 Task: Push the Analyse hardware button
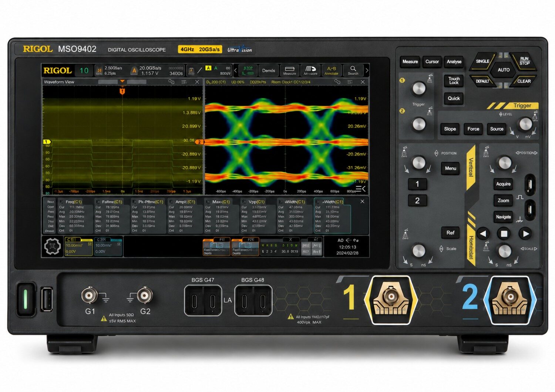point(454,62)
